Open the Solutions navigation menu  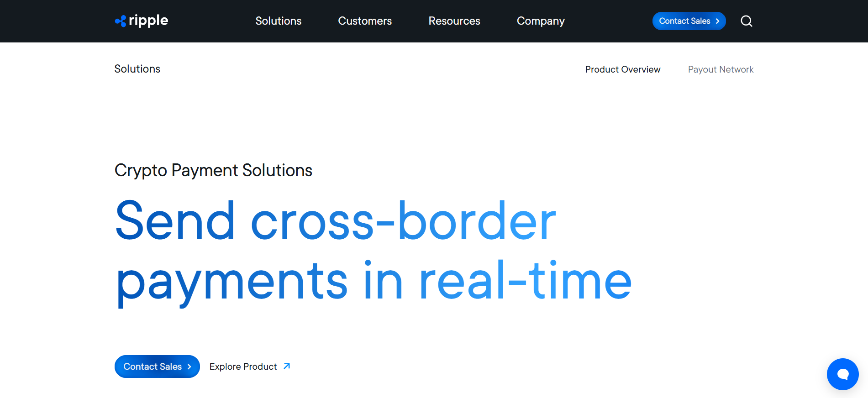pos(279,21)
